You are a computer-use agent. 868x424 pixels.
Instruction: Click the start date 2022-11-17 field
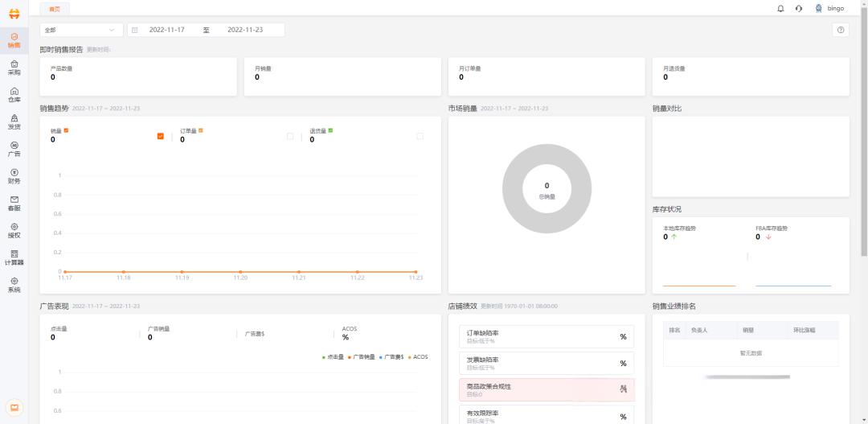(x=166, y=30)
